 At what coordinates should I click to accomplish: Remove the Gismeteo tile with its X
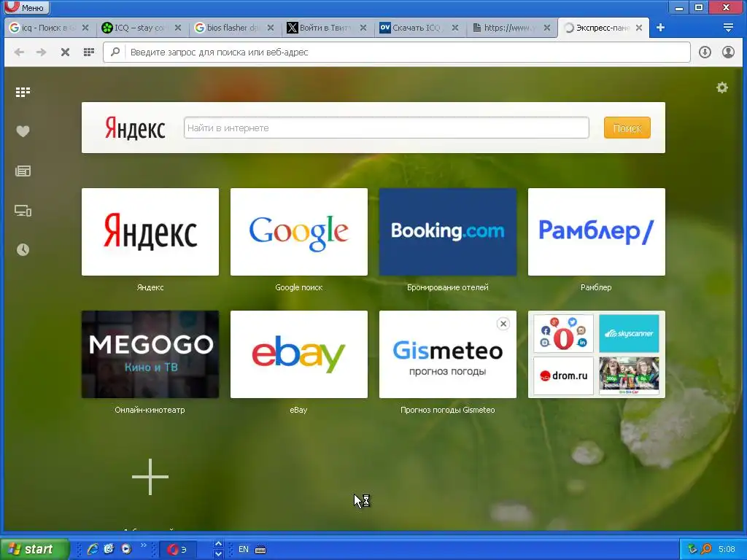click(x=503, y=324)
